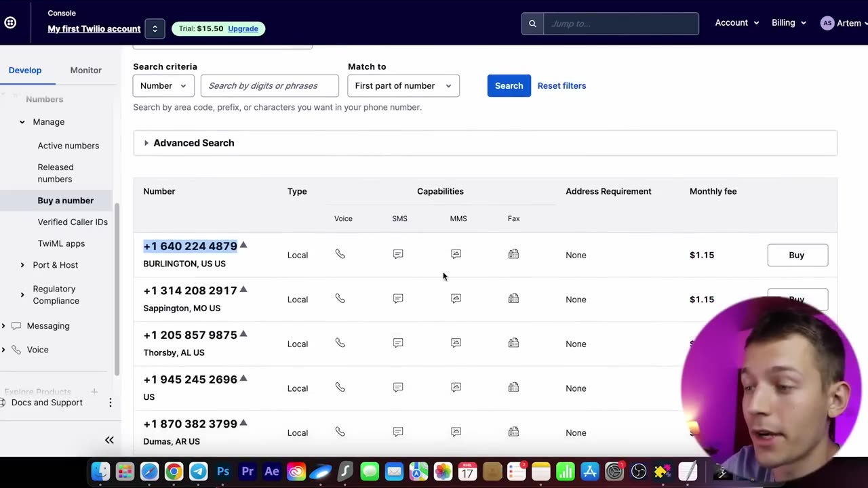Open Docs and Support
This screenshot has height=488, width=868.
click(47, 403)
